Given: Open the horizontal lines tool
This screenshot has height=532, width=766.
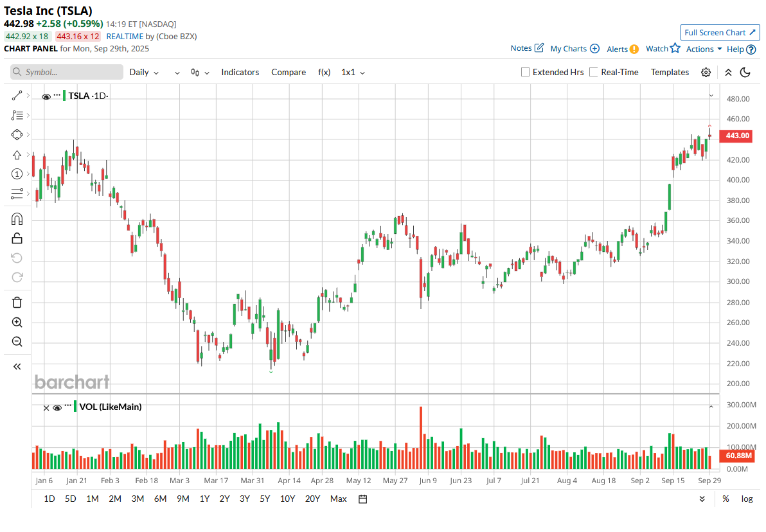Looking at the screenshot, I should coord(17,194).
